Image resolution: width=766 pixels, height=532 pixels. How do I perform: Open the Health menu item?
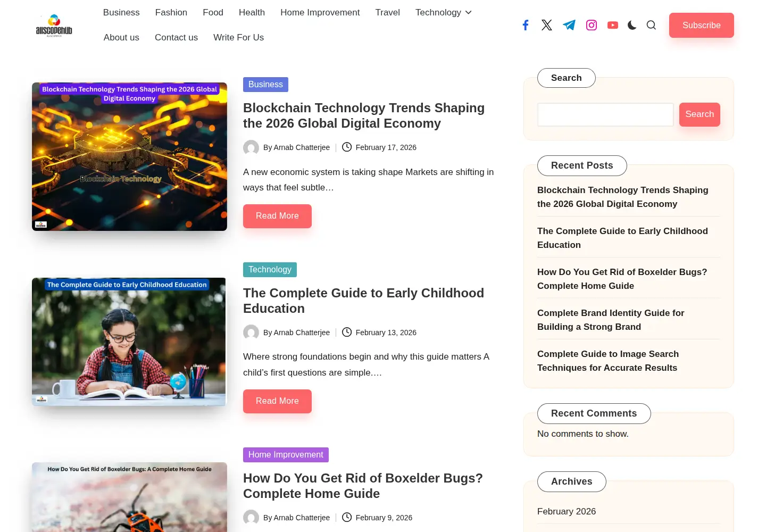point(252,12)
